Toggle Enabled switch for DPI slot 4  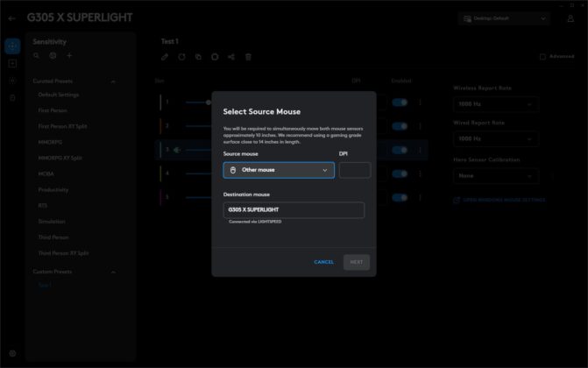[400, 173]
